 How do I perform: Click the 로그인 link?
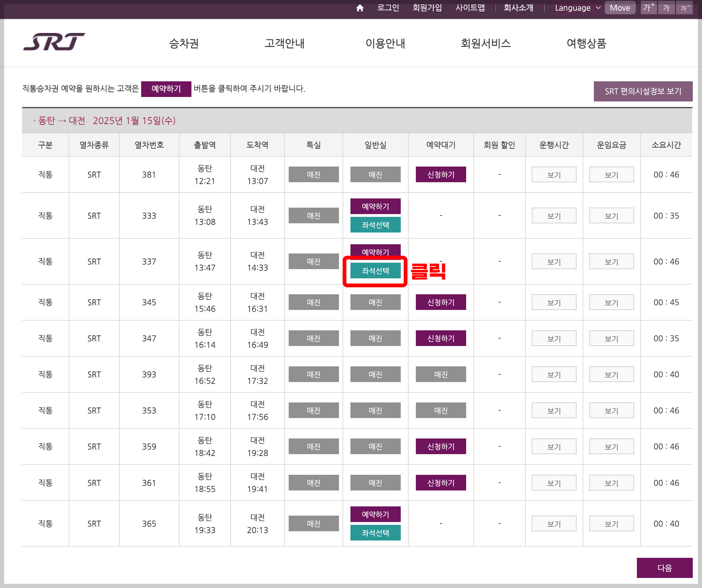pos(388,8)
